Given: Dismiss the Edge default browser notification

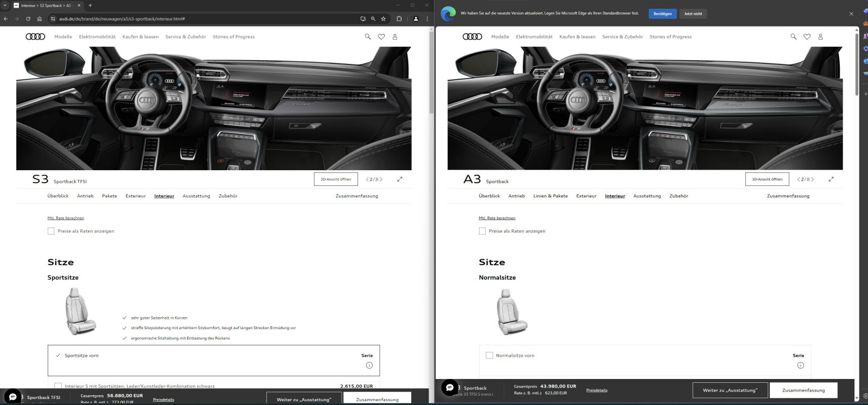Looking at the screenshot, I should point(851,14).
